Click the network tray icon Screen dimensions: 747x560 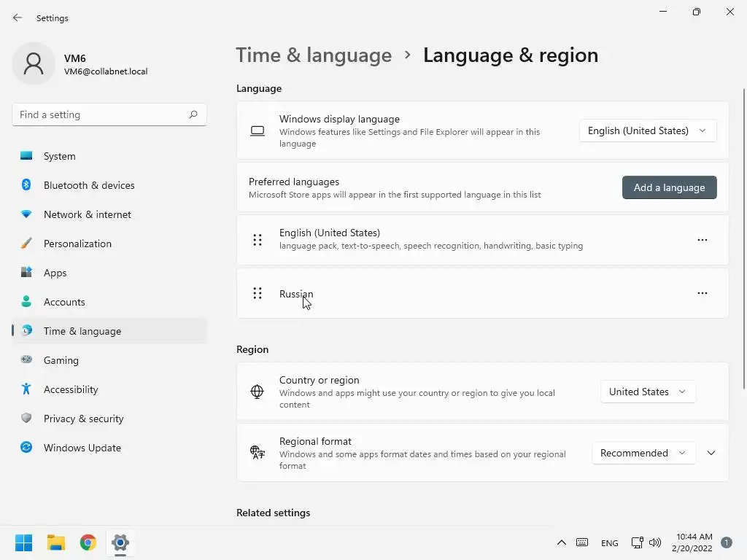(x=637, y=542)
